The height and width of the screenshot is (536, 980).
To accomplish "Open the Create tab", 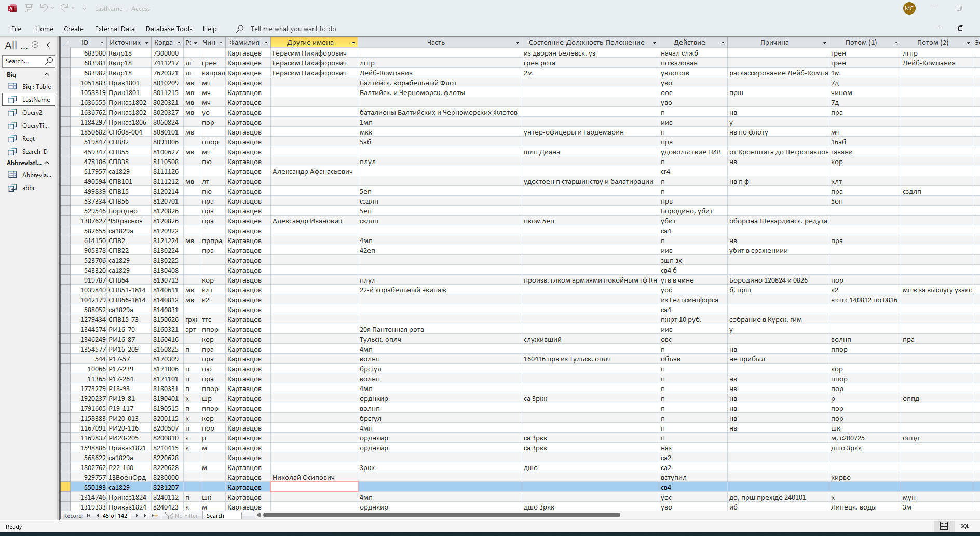I will pos(74,29).
